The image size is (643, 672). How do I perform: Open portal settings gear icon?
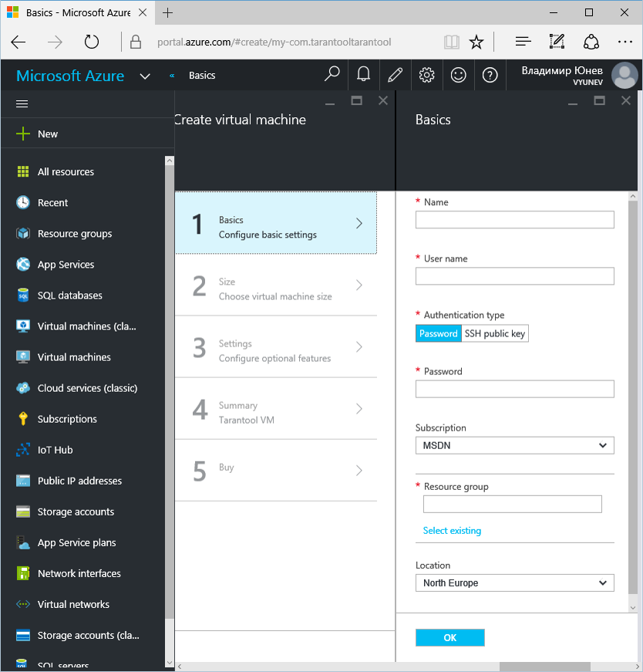426,75
